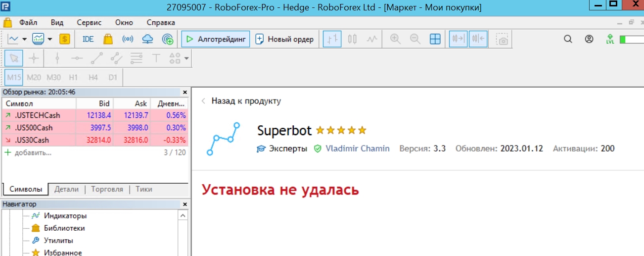644x256 pixels.
Task: Click the green LVL level icon
Action: click(x=610, y=39)
